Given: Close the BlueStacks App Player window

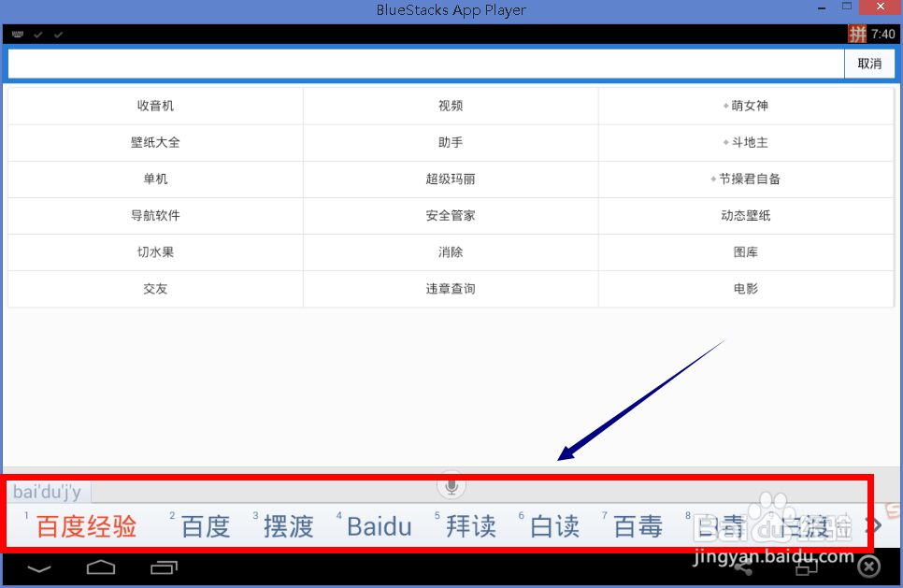Looking at the screenshot, I should (881, 7).
